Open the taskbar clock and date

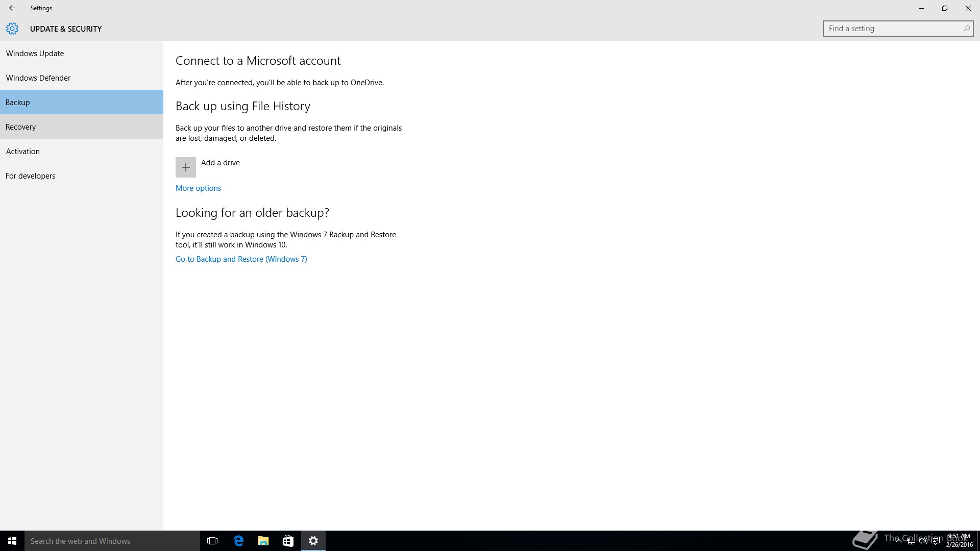[959, 541]
